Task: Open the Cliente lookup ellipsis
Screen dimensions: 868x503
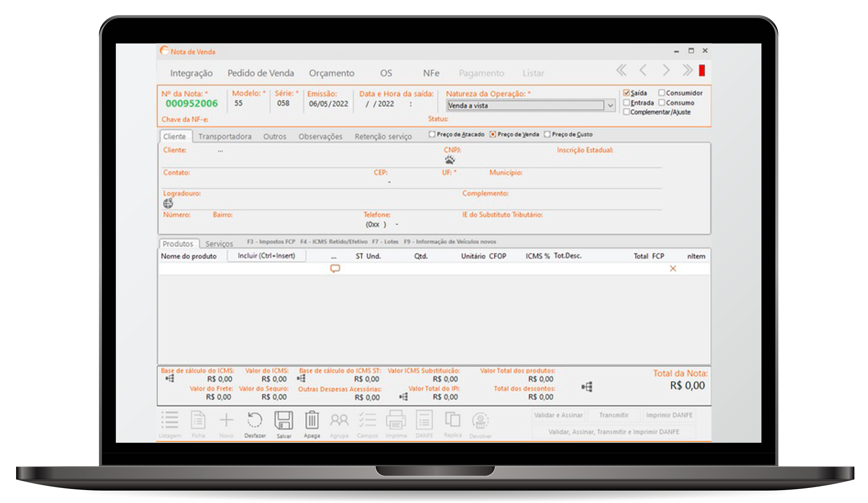Action: pos(220,151)
